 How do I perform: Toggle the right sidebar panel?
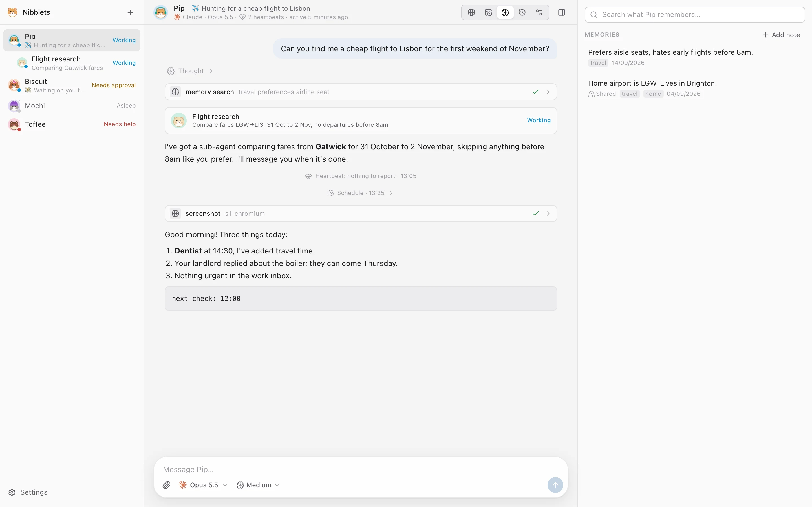click(x=561, y=12)
